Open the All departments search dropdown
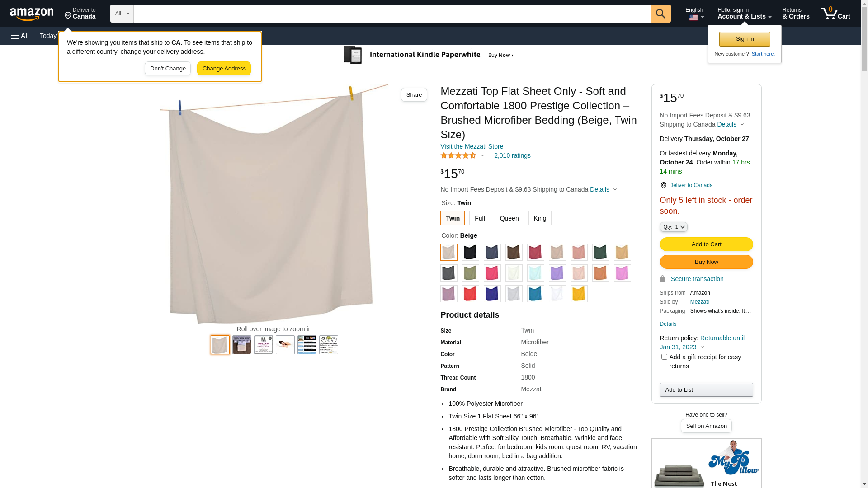 [x=122, y=14]
